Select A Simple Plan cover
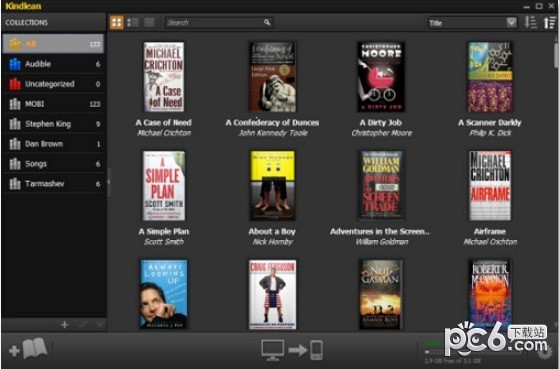Screen dimensions: 559x369 click(164, 186)
